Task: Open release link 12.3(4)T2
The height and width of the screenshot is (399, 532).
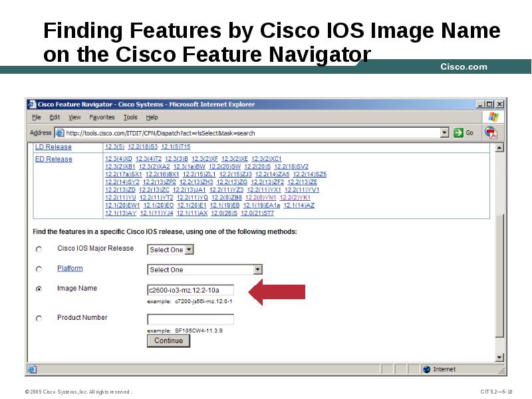Action: pos(148,159)
